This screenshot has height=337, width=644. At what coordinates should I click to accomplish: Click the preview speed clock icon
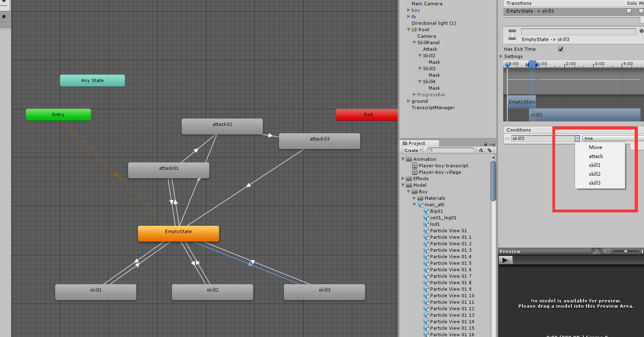[607, 251]
